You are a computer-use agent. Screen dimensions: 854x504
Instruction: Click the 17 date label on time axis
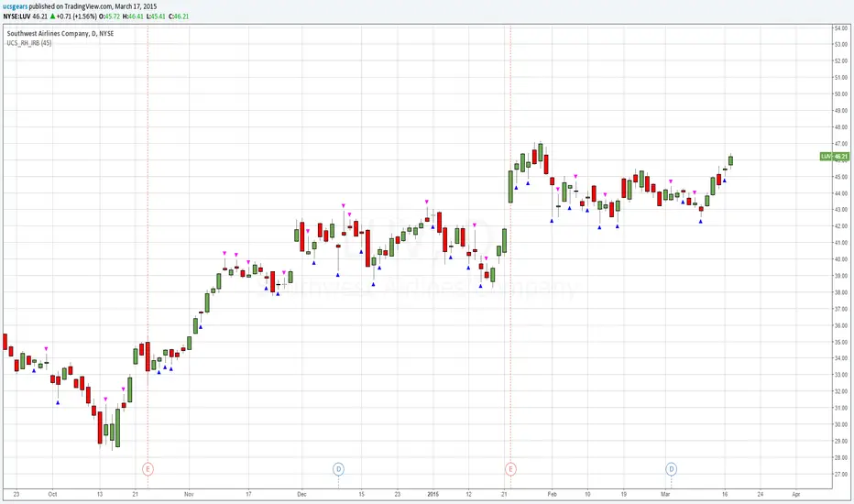point(248,494)
